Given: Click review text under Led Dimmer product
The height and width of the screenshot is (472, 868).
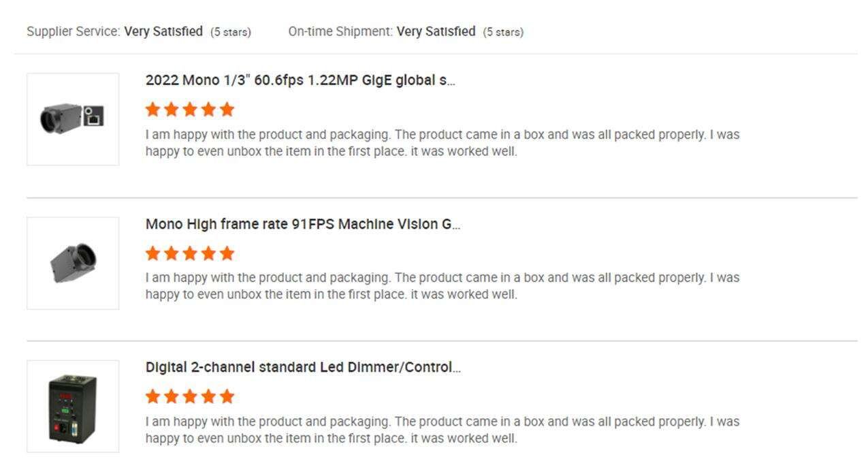Looking at the screenshot, I should (442, 430).
